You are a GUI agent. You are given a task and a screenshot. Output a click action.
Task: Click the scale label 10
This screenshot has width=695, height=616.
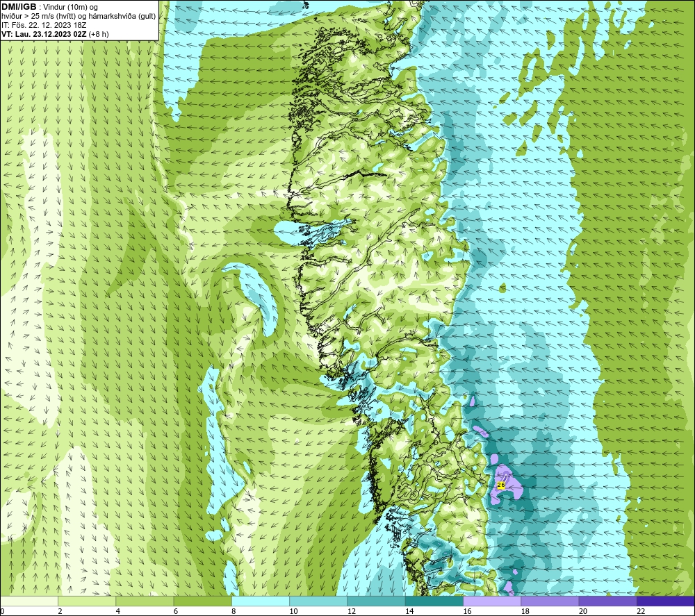click(293, 611)
